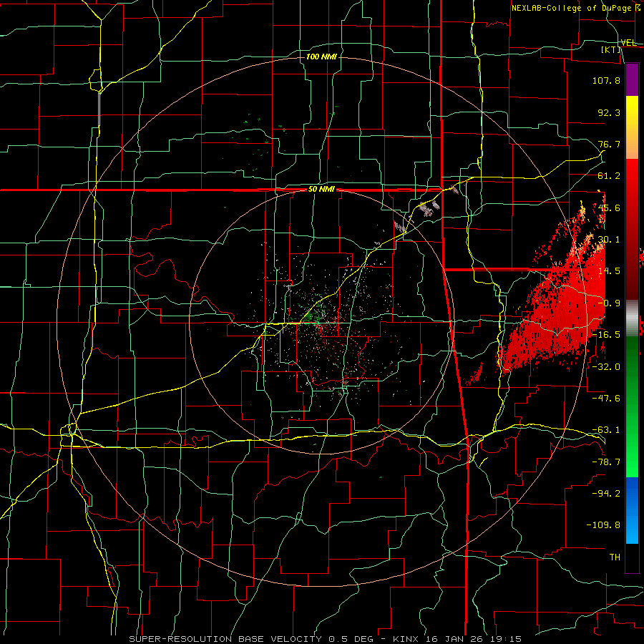Click the -109.8 velocity scale value
This screenshot has height=644, width=644.
pos(603,525)
